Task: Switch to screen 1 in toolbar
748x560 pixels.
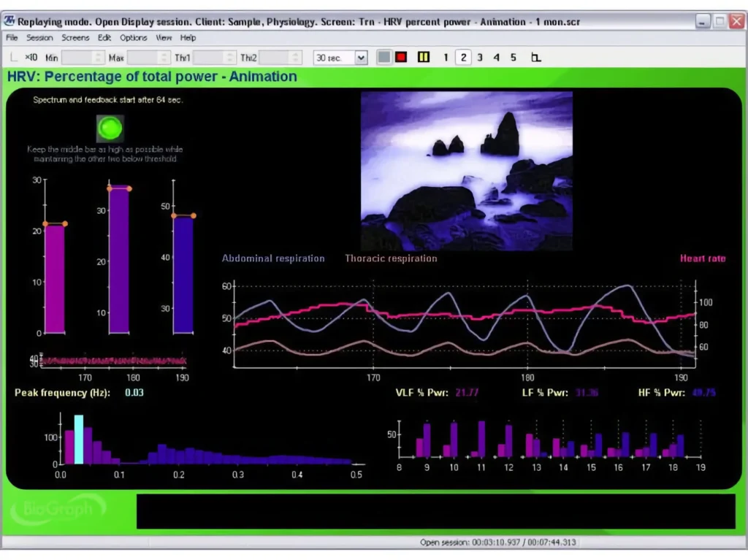Action: tap(446, 58)
